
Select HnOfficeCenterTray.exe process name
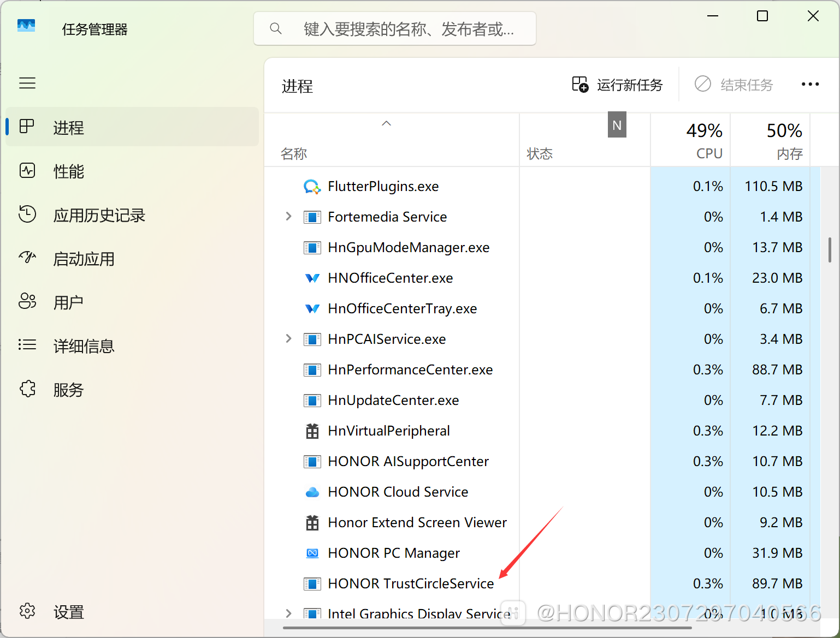403,309
